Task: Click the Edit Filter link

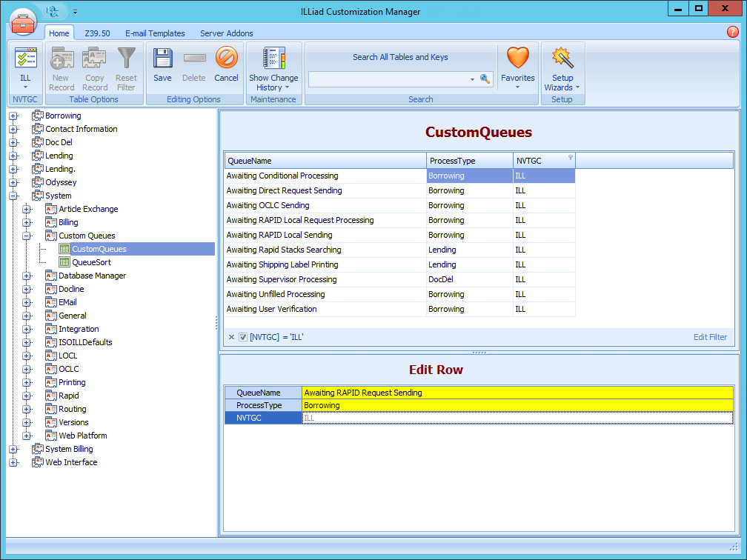Action: coord(709,337)
